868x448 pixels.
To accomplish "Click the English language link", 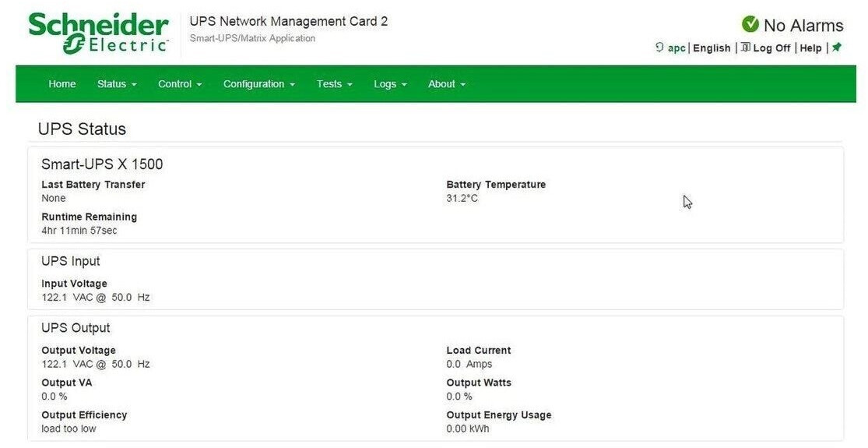I will [712, 48].
